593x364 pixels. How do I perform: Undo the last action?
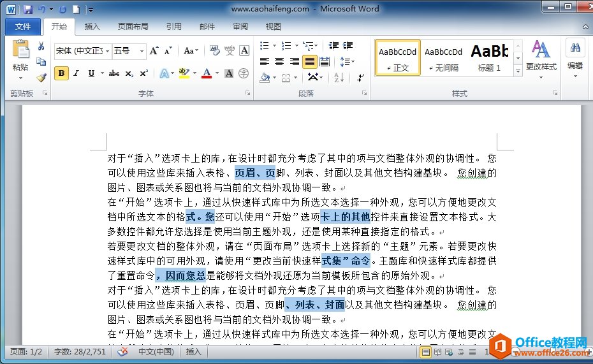[x=41, y=10]
